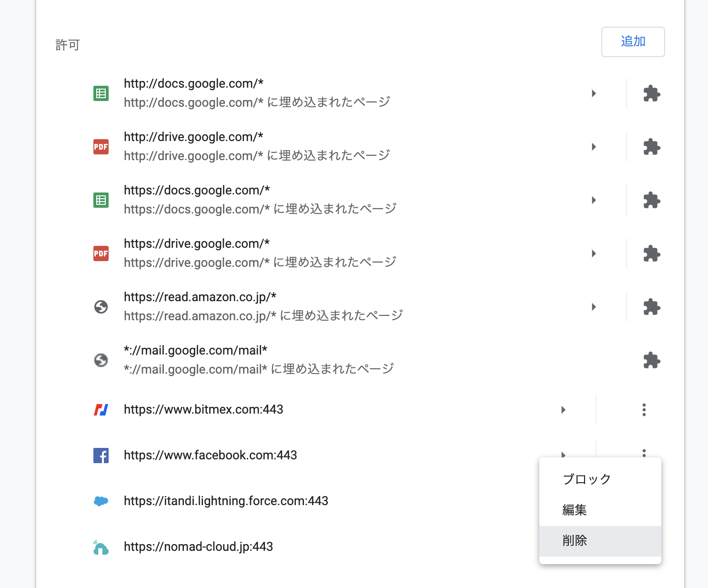
Task: Expand details for https://www.bitmex.com:443
Action: tap(563, 410)
